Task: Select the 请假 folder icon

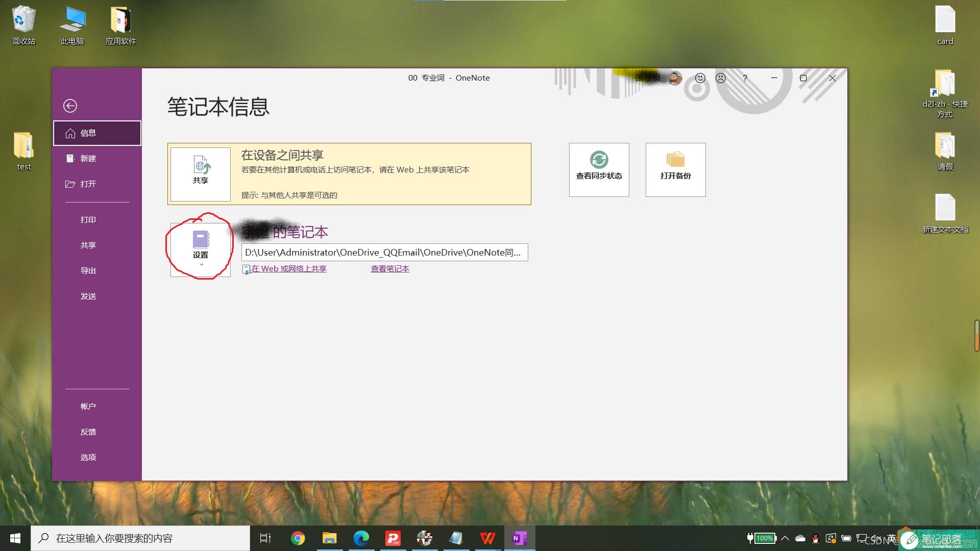Action: (945, 151)
